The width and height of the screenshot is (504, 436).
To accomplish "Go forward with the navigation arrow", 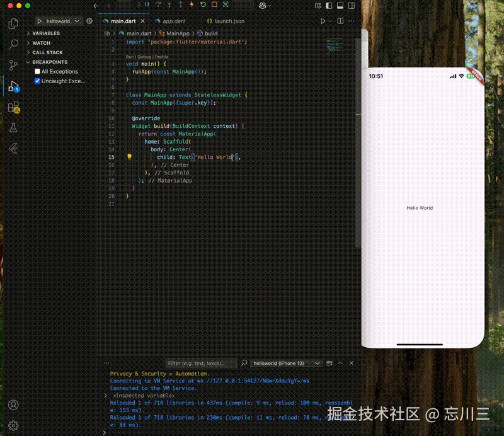I will (x=107, y=6).
